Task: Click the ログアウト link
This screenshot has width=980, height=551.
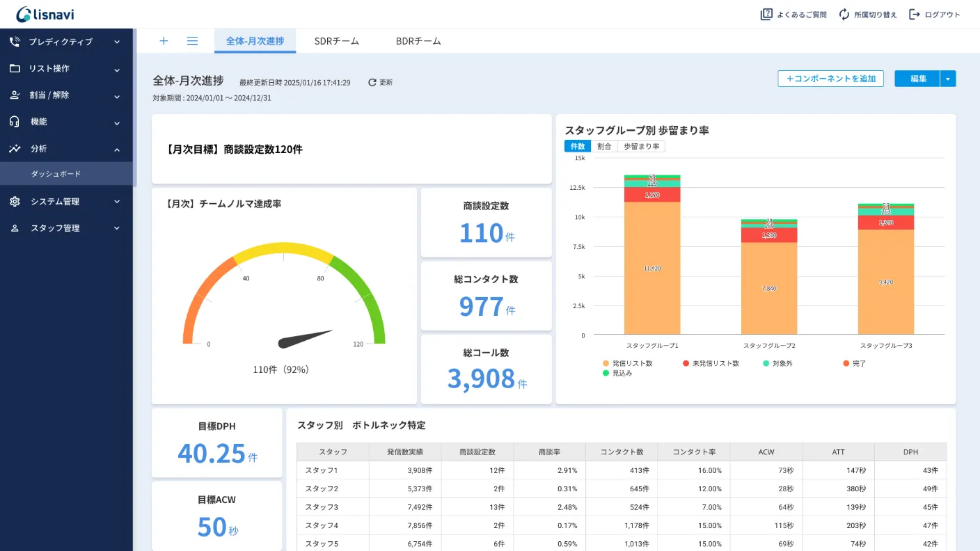Action: point(942,15)
